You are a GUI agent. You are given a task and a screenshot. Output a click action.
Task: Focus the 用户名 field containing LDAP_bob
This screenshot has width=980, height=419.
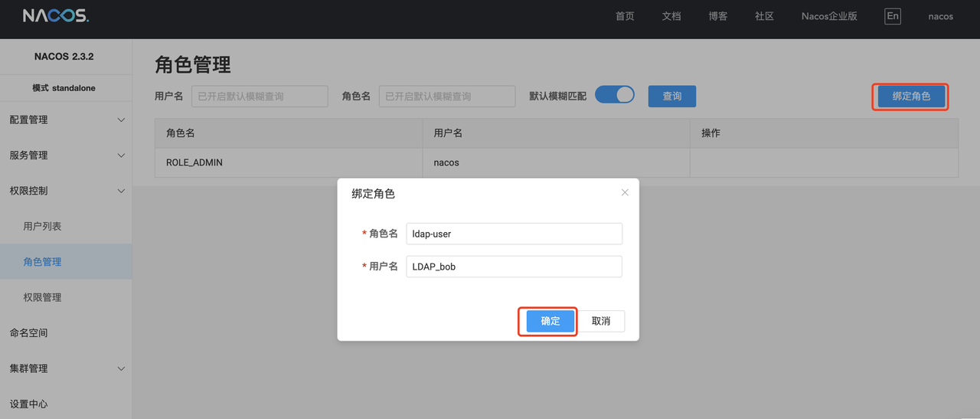pyautogui.click(x=514, y=267)
